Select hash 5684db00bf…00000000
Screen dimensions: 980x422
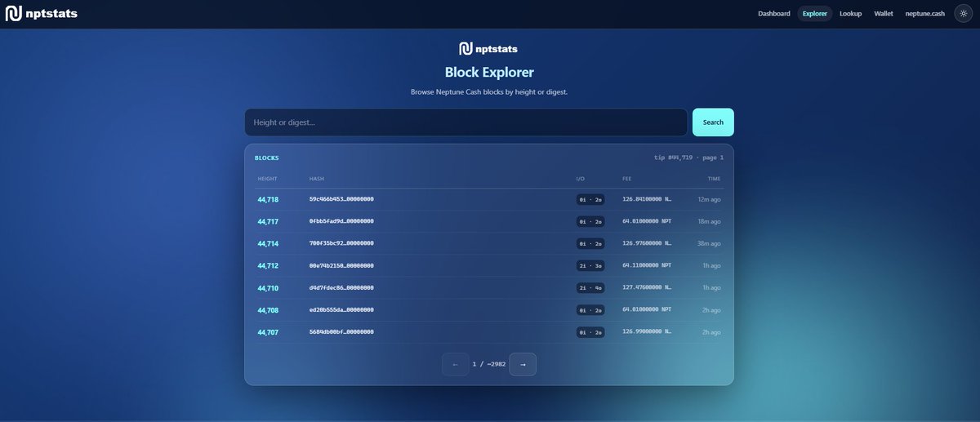click(341, 332)
